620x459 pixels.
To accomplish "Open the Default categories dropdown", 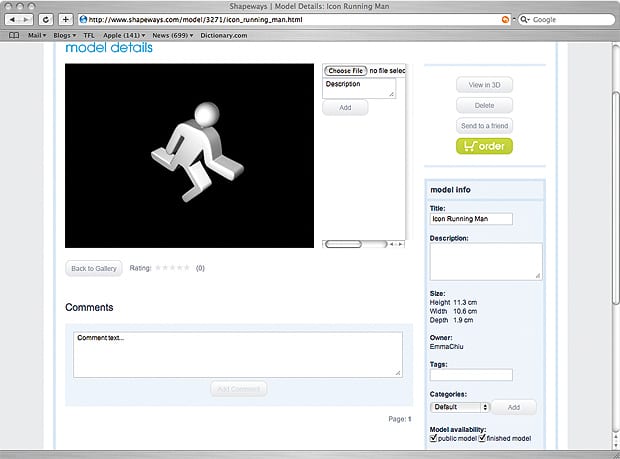I will (x=459, y=407).
